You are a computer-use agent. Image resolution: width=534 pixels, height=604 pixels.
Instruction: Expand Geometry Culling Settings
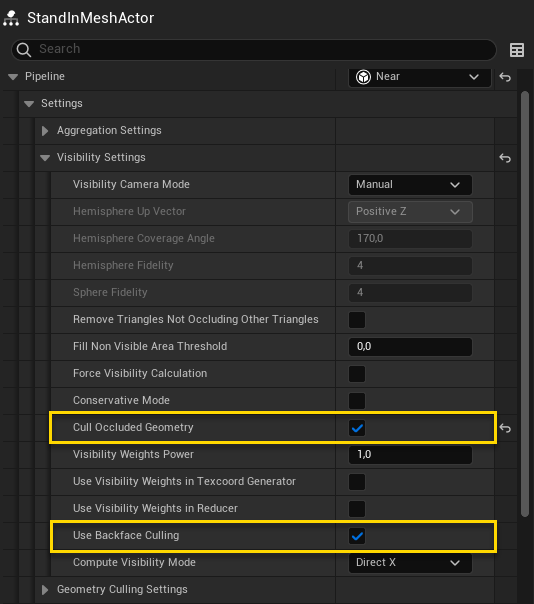45,589
